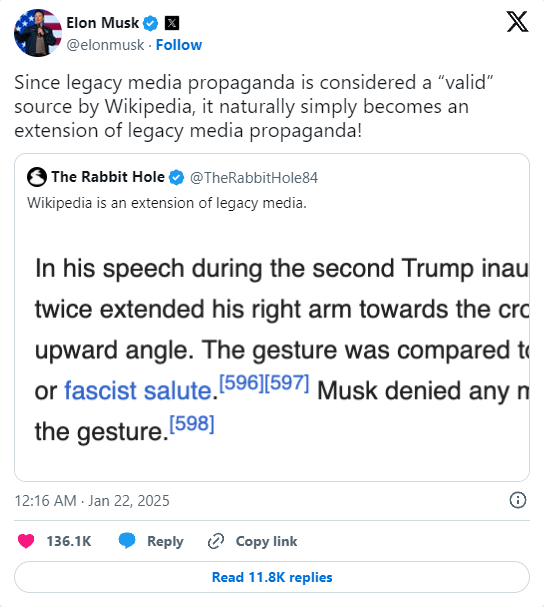
Task: Open The Rabbit Hole avatar icon
Action: [37, 177]
